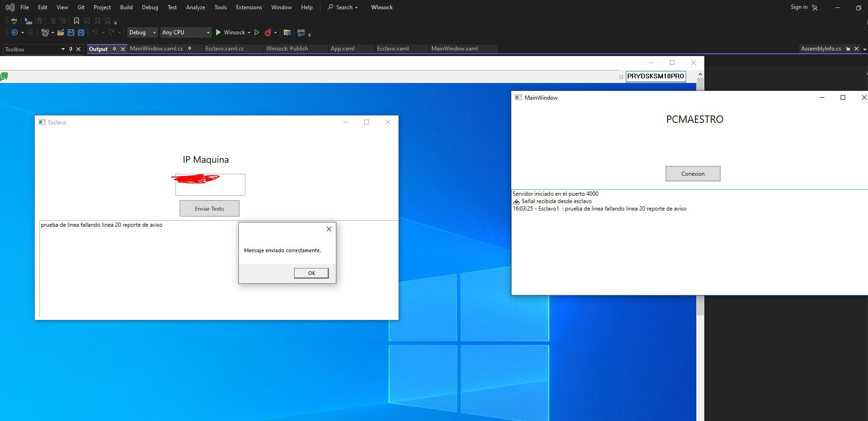The width and height of the screenshot is (868, 421).
Task: Click the Save All toolbar icon
Action: (x=81, y=32)
